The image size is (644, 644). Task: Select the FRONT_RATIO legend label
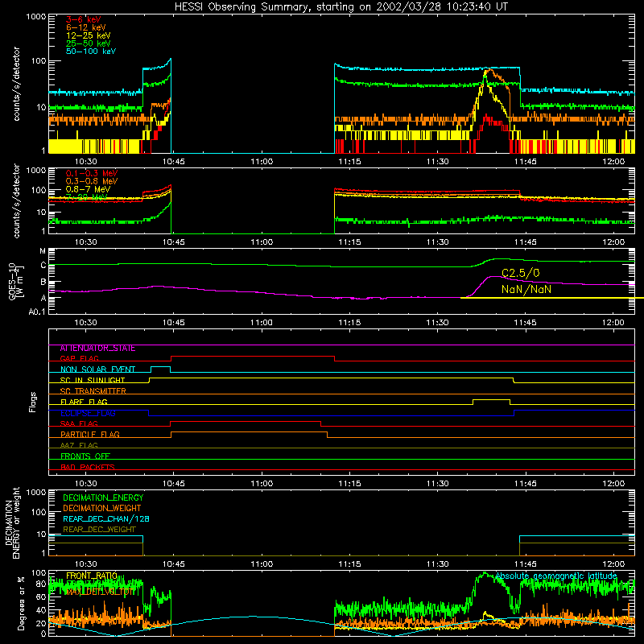click(x=92, y=576)
